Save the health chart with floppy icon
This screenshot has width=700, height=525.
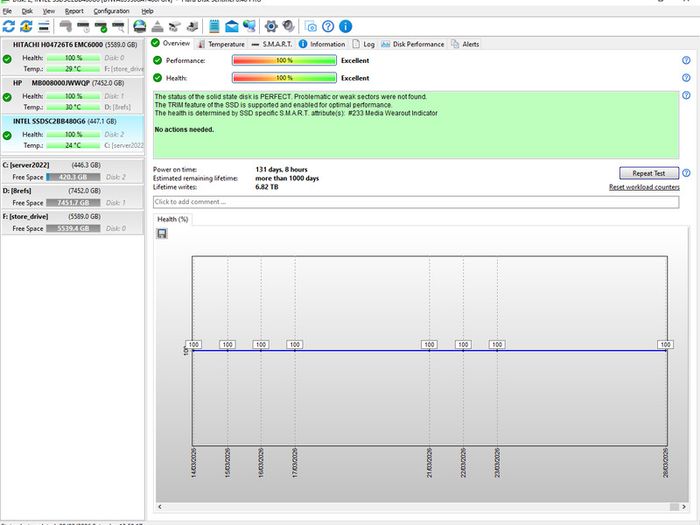[162, 233]
